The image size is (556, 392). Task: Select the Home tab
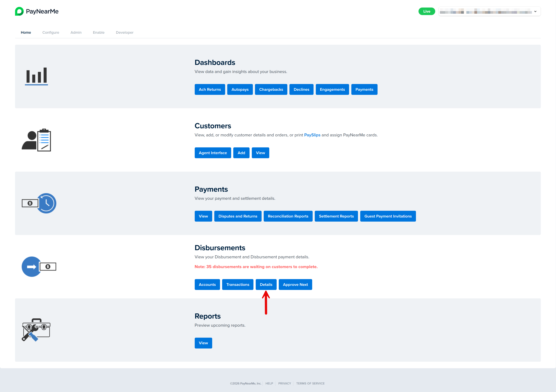(x=26, y=33)
